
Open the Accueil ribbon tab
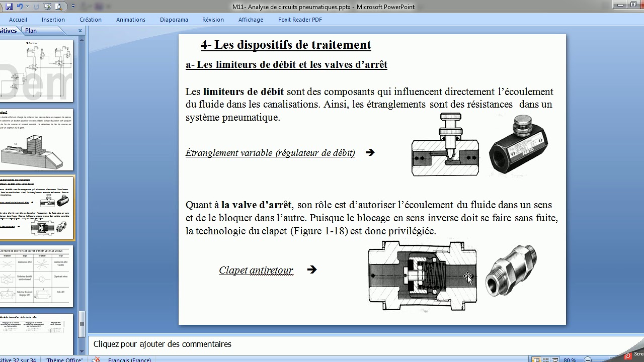point(18,20)
